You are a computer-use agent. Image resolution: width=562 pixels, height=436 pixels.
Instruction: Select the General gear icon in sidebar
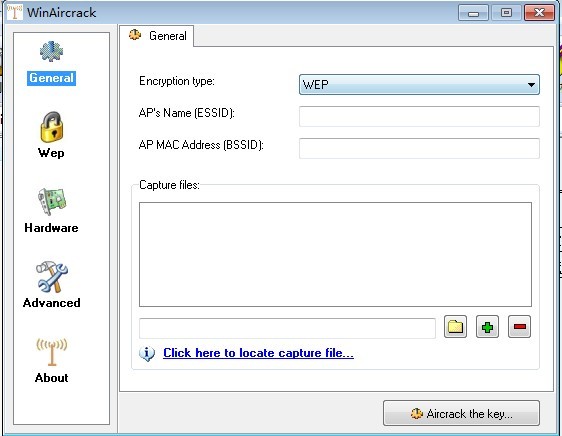(x=51, y=51)
